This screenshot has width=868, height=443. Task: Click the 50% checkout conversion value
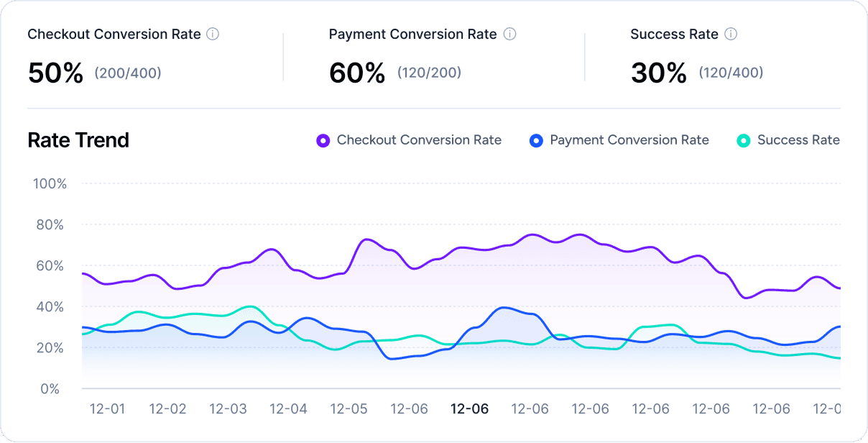coord(56,73)
